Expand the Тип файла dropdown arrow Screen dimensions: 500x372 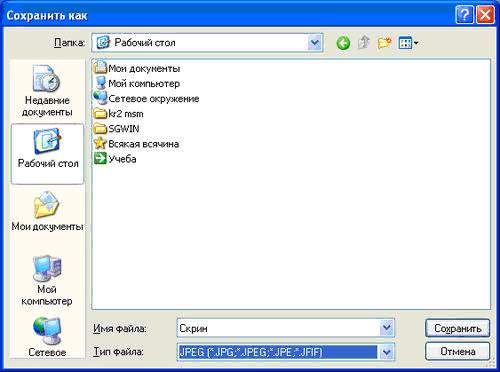(386, 352)
